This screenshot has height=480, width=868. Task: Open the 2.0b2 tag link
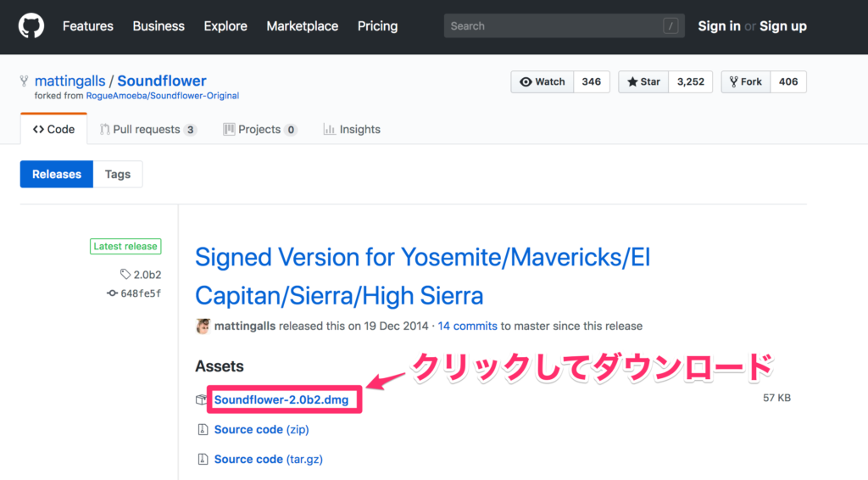pyautogui.click(x=147, y=275)
